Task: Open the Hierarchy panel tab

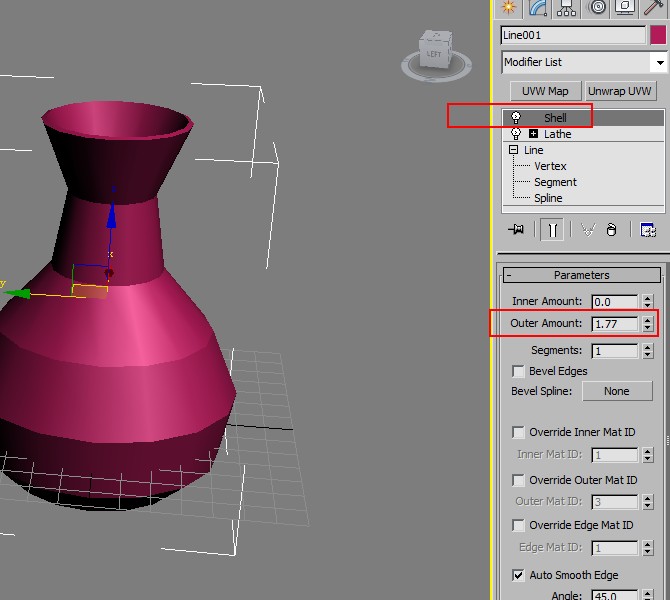Action: [566, 8]
